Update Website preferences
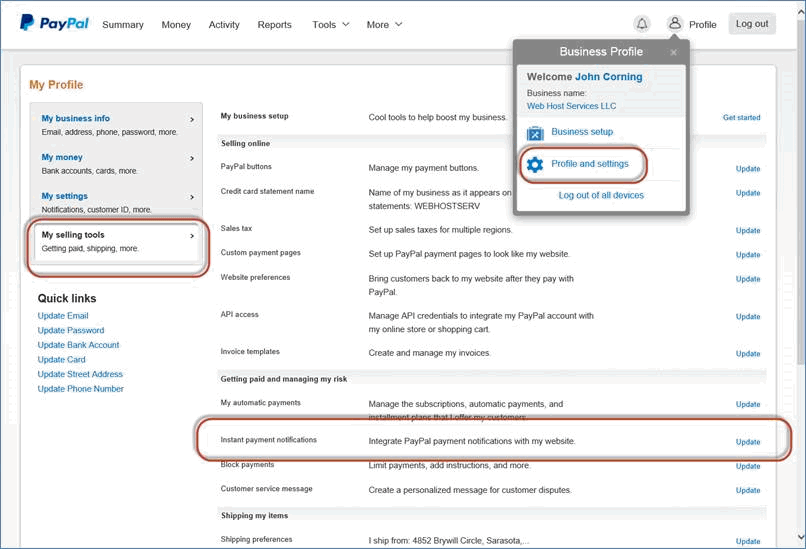Image resolution: width=806 pixels, height=549 pixels. coord(748,279)
